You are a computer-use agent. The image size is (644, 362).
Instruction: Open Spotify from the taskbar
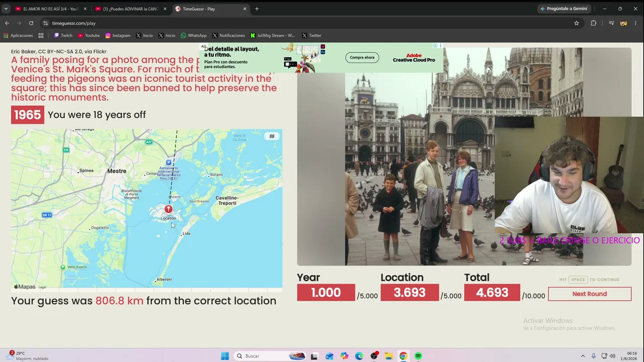pyautogui.click(x=418, y=356)
